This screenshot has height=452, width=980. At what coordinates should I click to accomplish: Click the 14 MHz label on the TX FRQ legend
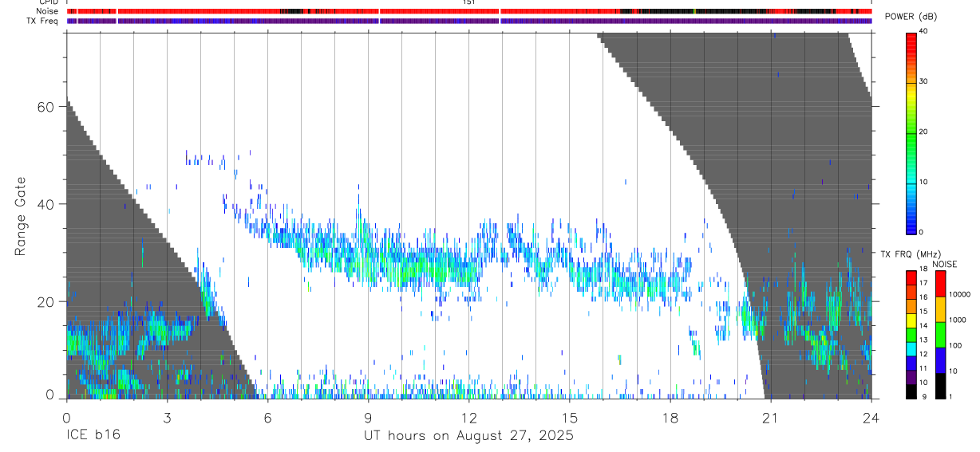[x=923, y=326]
